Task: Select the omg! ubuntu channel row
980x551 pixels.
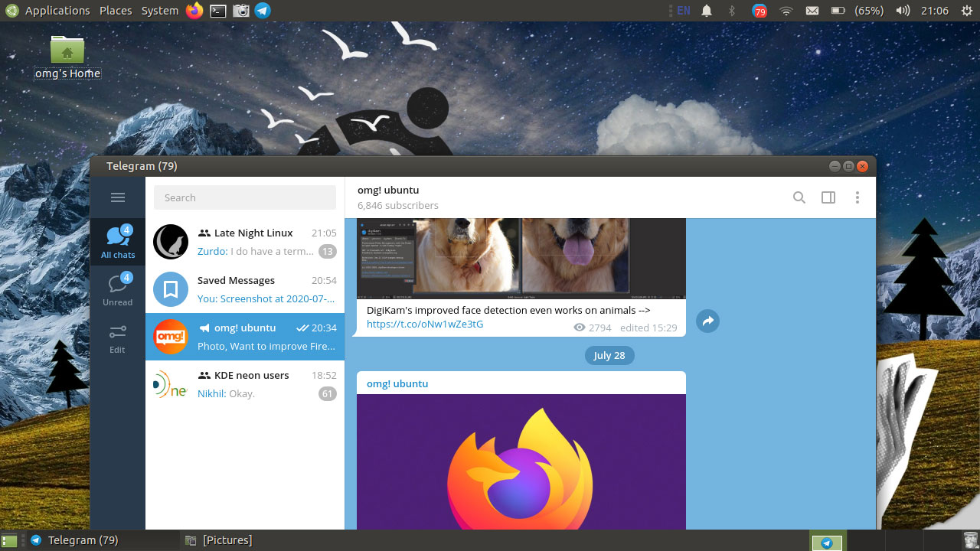Action: (x=245, y=337)
